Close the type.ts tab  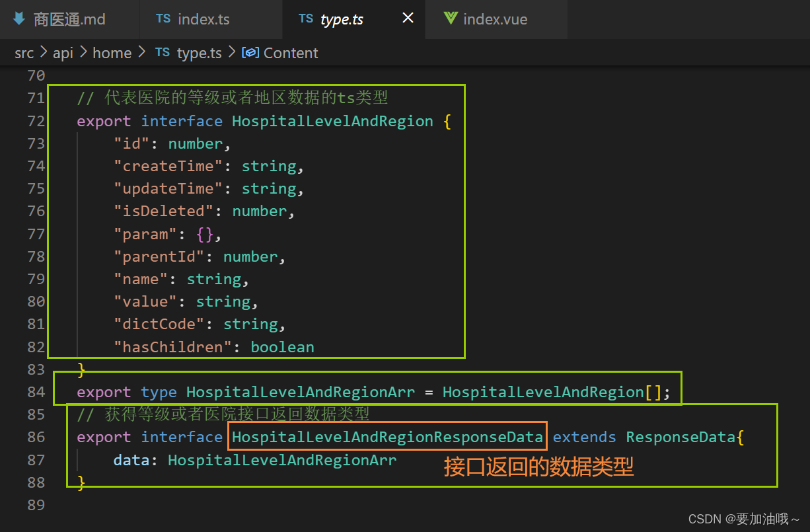pyautogui.click(x=407, y=19)
